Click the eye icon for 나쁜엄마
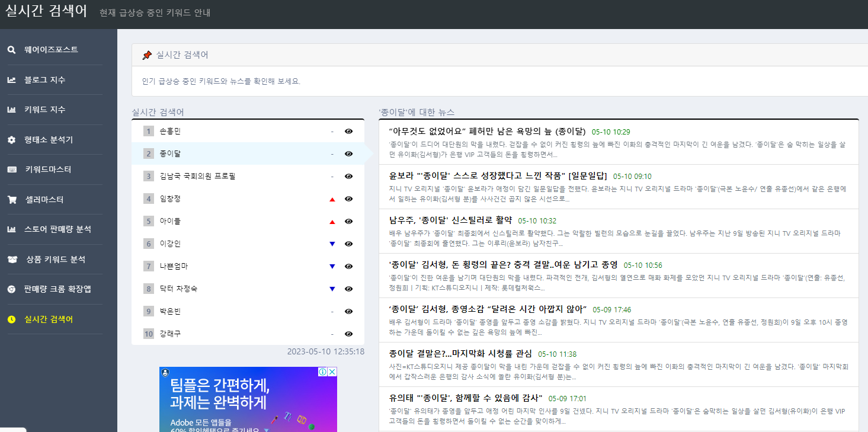Viewport: 868px width, 432px height. click(x=349, y=266)
